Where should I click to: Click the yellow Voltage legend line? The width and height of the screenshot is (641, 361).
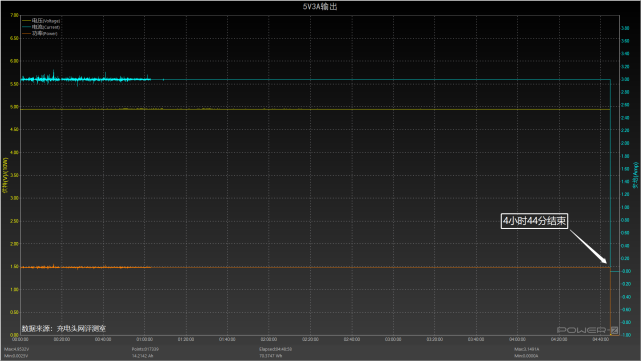click(x=26, y=20)
